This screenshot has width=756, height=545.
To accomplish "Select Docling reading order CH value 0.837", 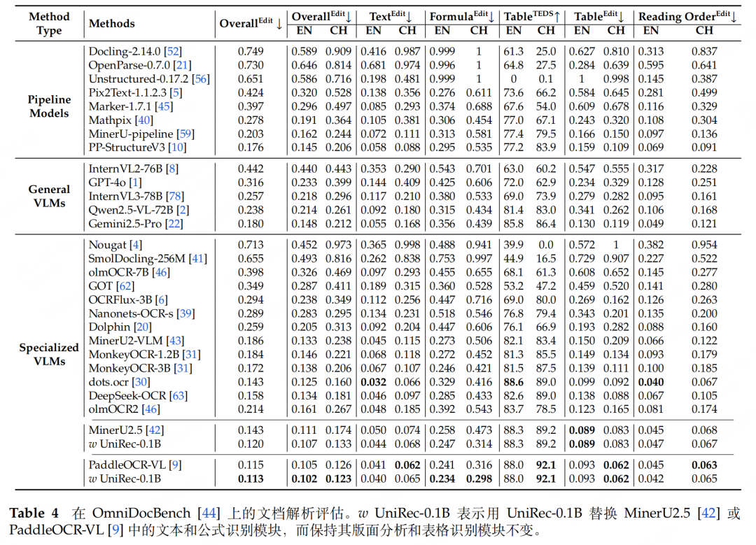I will [x=704, y=52].
